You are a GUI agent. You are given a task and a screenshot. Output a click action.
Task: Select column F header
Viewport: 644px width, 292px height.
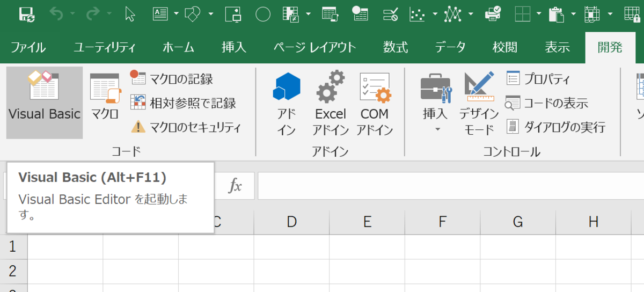click(443, 221)
